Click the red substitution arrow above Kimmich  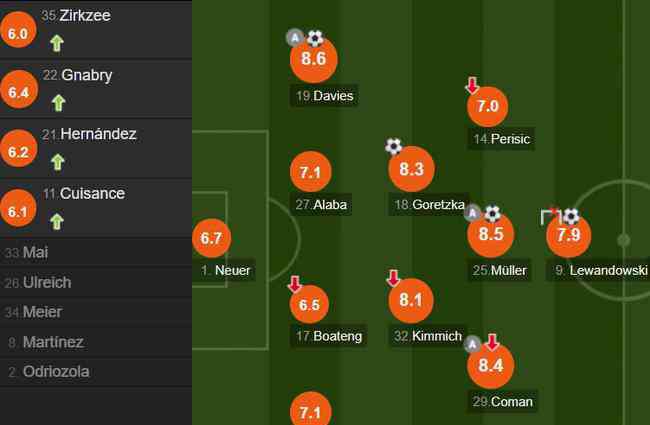click(x=393, y=278)
